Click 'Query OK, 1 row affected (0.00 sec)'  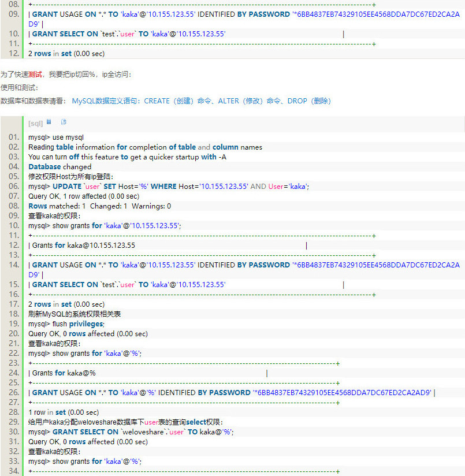click(x=84, y=196)
